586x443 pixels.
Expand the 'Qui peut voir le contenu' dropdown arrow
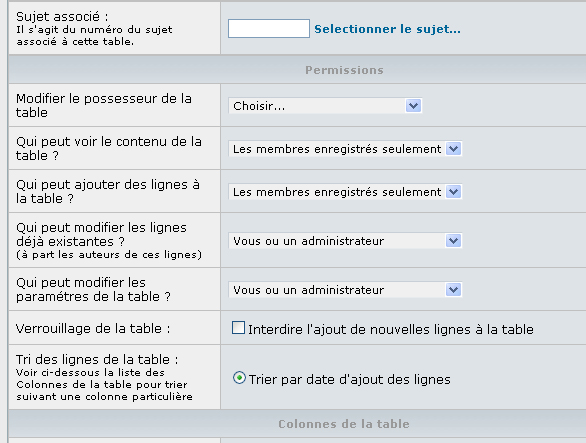point(453,149)
